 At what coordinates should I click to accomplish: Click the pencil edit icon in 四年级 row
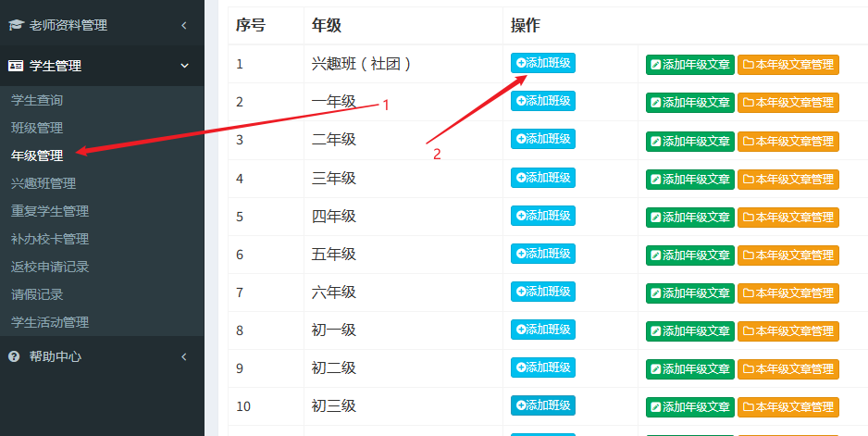point(656,218)
